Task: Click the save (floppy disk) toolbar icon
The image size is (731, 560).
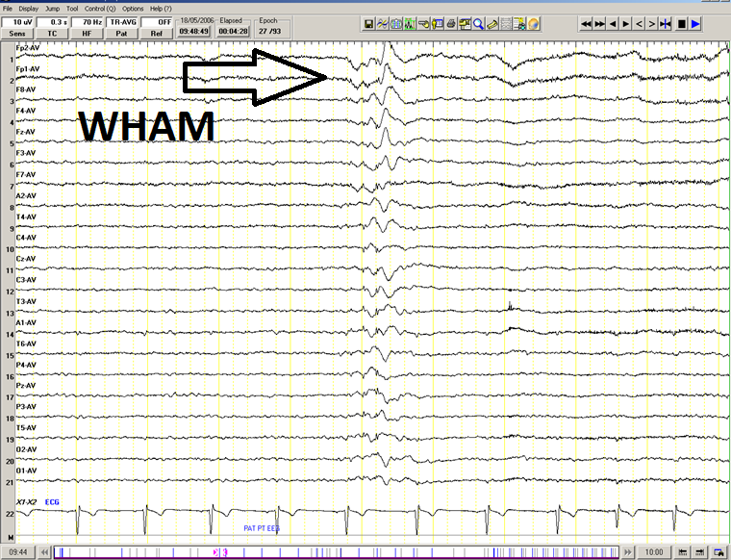Action: [369, 24]
